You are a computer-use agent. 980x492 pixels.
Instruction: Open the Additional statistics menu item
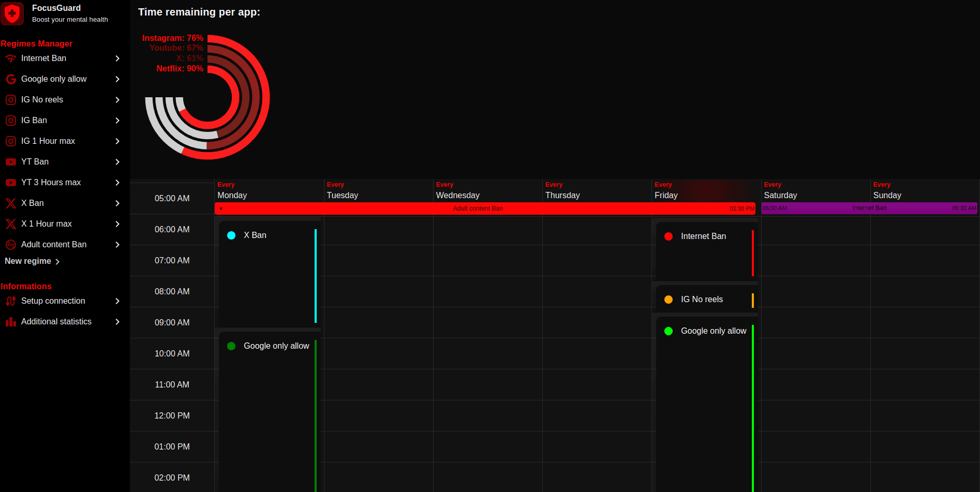[x=56, y=322]
